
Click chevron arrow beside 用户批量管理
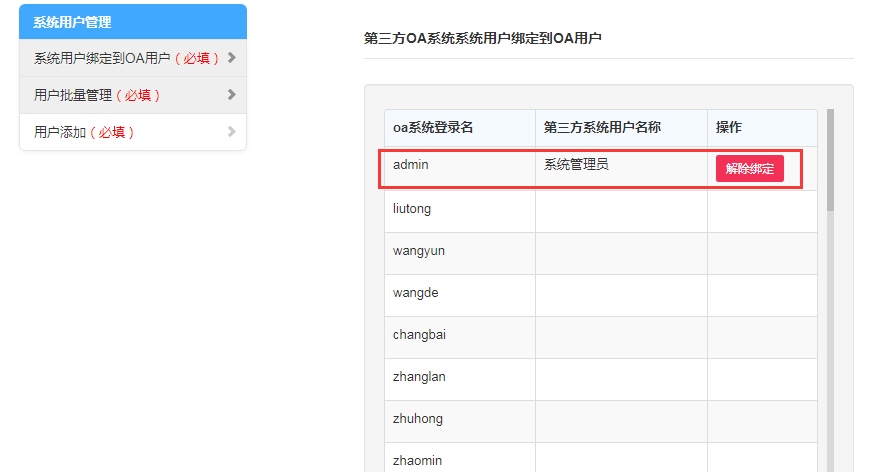231,95
